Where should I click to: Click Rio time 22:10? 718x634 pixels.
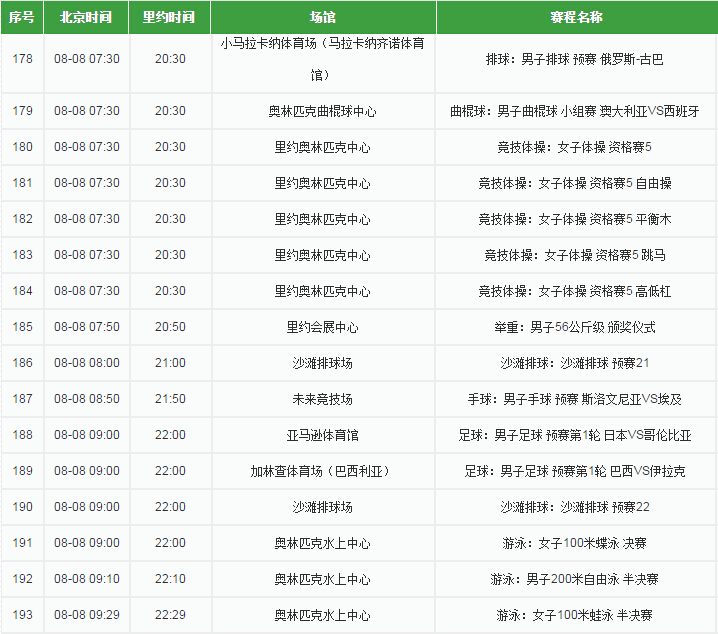(170, 579)
